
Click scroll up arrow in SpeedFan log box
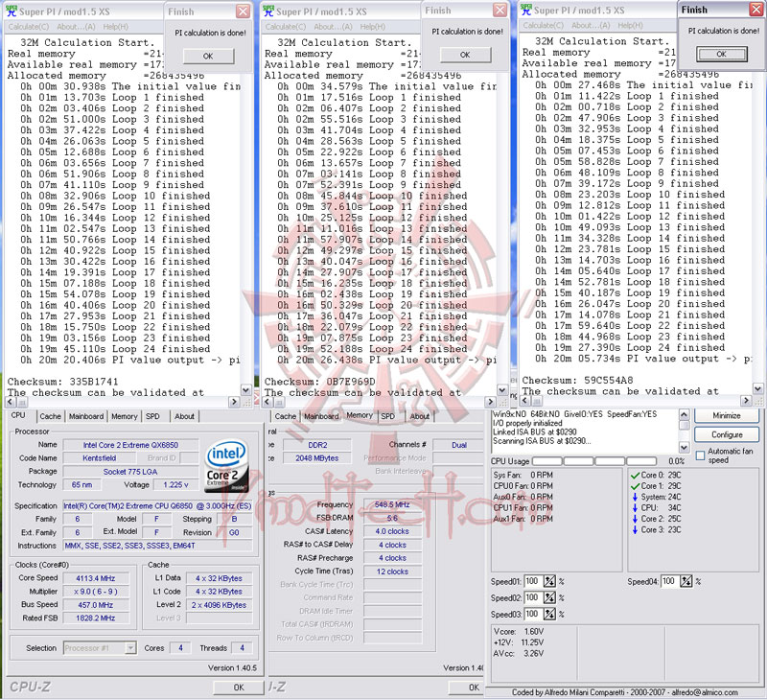[684, 415]
